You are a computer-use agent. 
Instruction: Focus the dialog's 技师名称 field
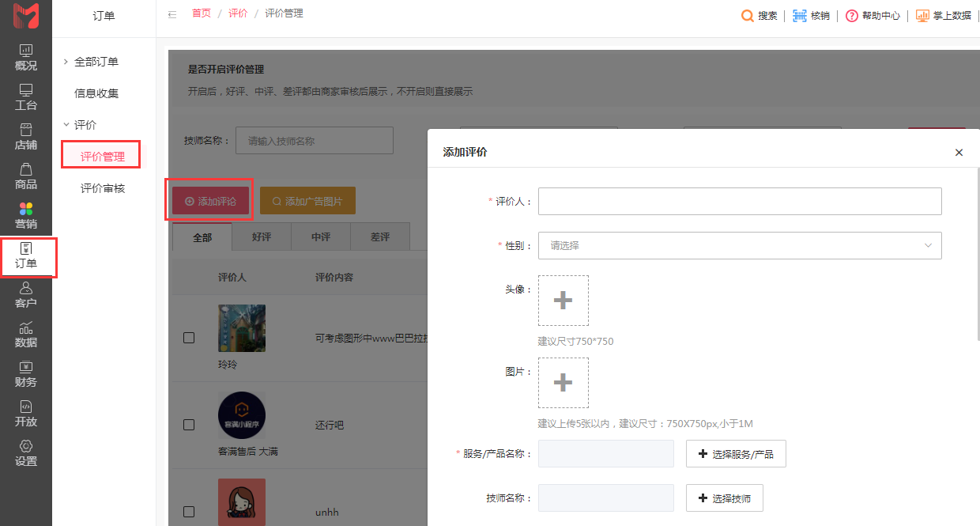point(606,498)
